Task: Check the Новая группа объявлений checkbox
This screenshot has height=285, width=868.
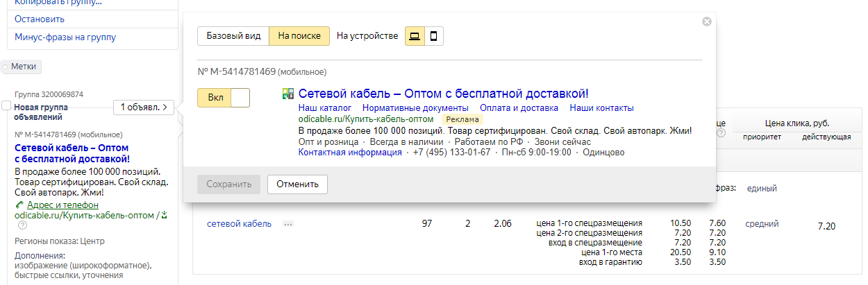Action: pyautogui.click(x=7, y=106)
